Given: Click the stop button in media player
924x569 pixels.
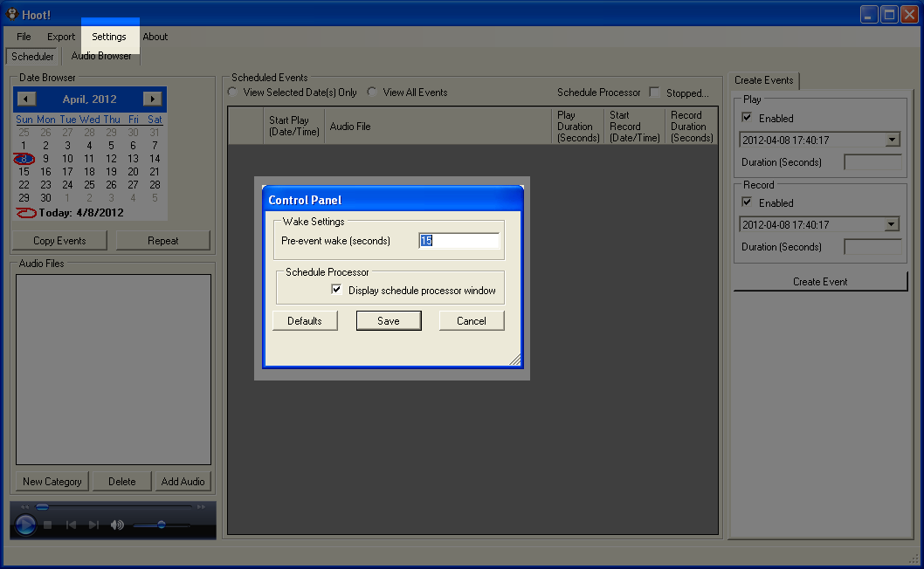Looking at the screenshot, I should [48, 524].
